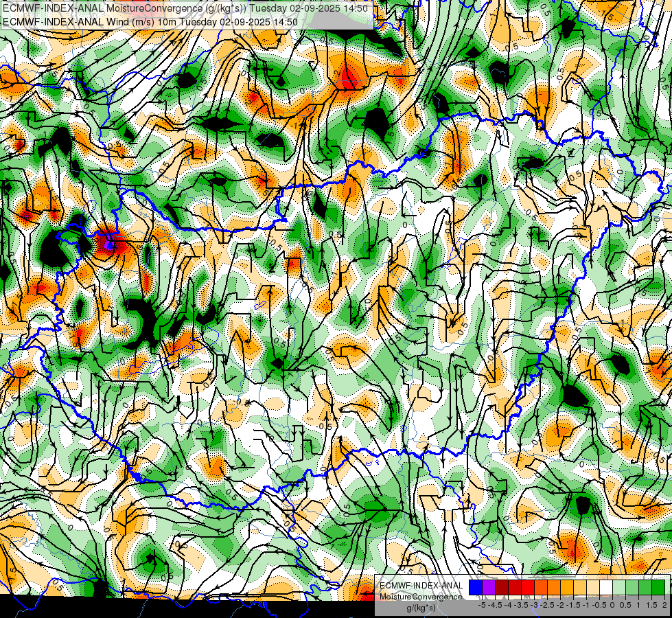Click the orange legend swatch ending at -2
Image resolution: width=672 pixels, height=618 pixels.
tap(554, 588)
